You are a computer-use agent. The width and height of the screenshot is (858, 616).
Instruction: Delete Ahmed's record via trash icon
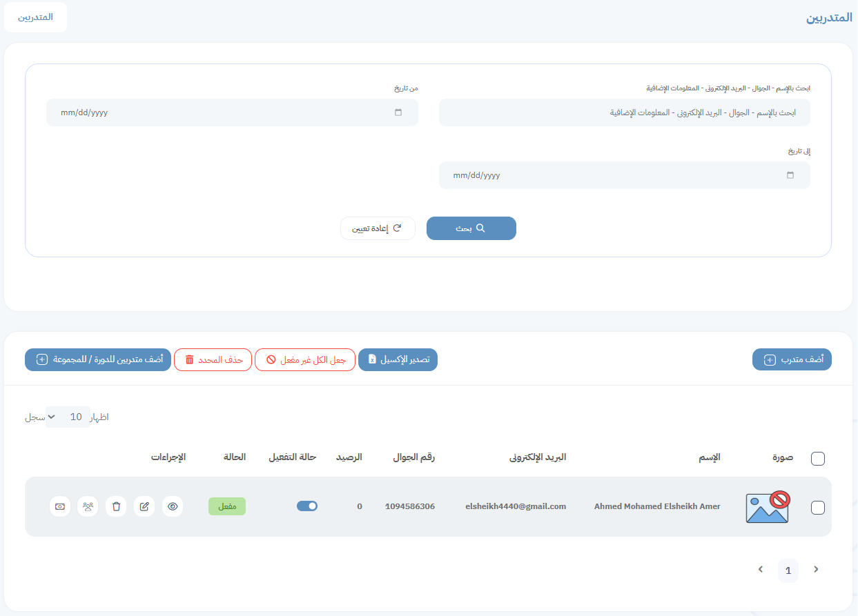click(116, 506)
